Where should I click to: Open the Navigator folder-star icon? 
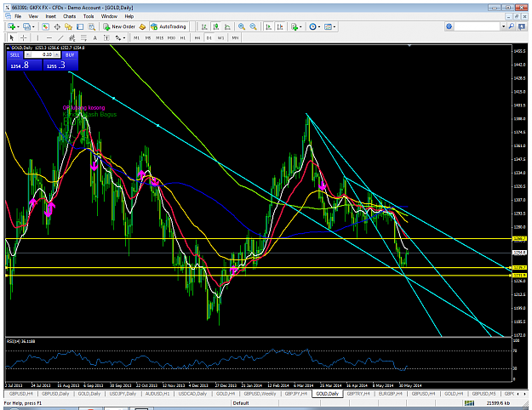click(69, 26)
